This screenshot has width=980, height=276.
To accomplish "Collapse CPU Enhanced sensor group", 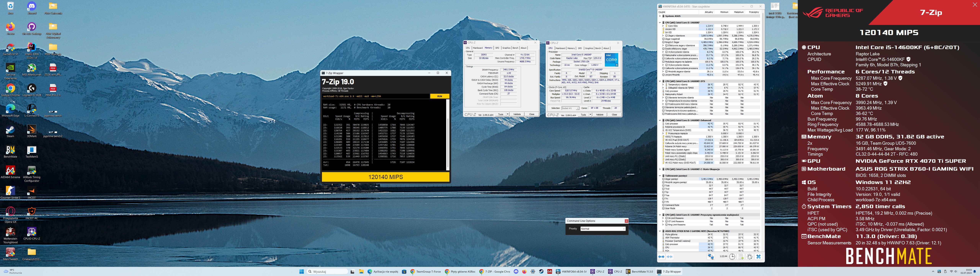I will pos(660,121).
